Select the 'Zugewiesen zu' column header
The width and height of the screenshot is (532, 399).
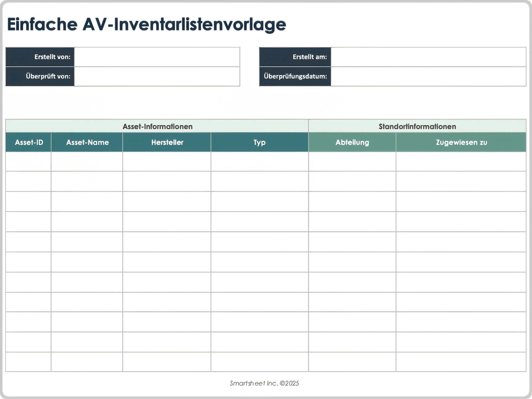pyautogui.click(x=461, y=142)
